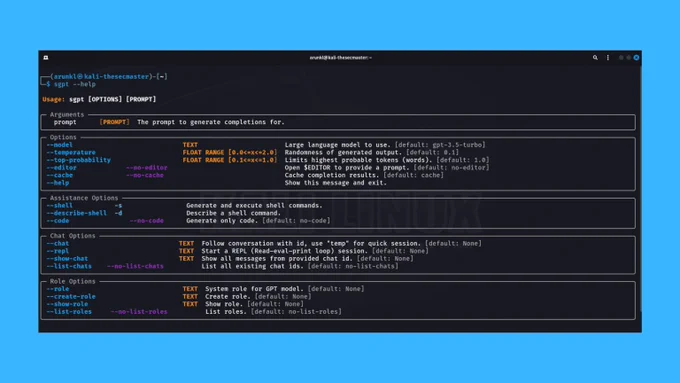Click the '--no-editor' flag
The height and width of the screenshot is (383, 680).
tap(147, 167)
